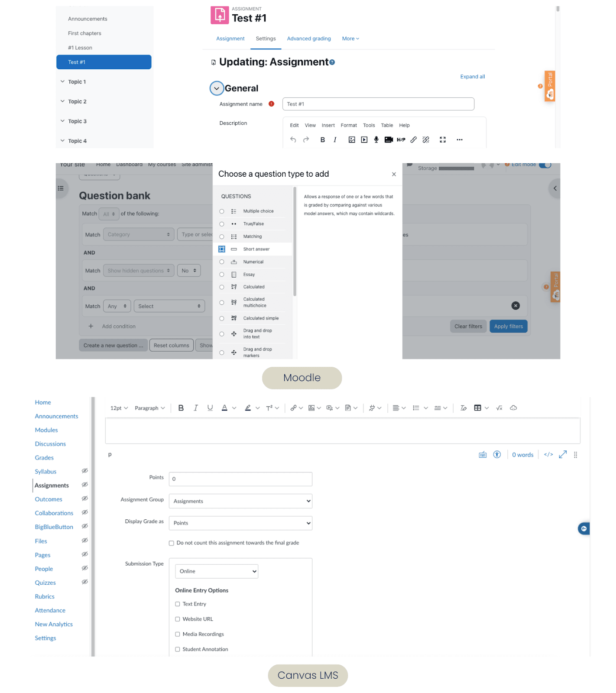Open the Canvas accessibility checker
This screenshot has width=616, height=693.
[497, 454]
